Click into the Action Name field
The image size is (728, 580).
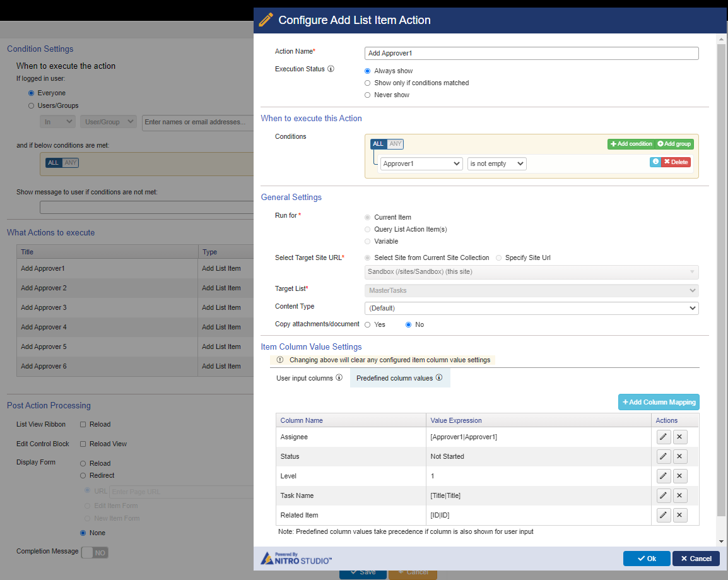[532, 54]
